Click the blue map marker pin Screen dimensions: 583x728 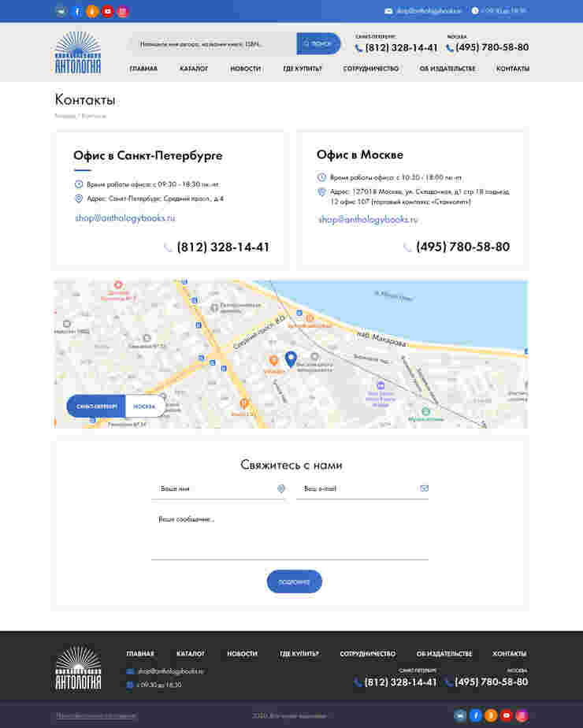pos(291,359)
